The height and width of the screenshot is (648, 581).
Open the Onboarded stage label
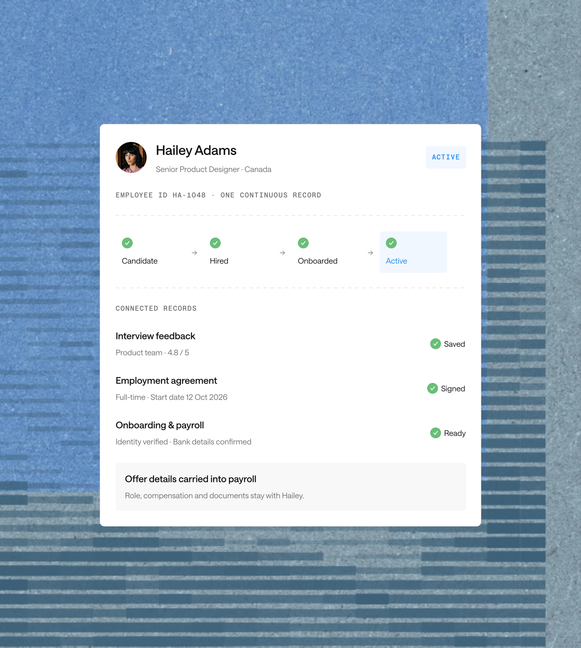318,261
